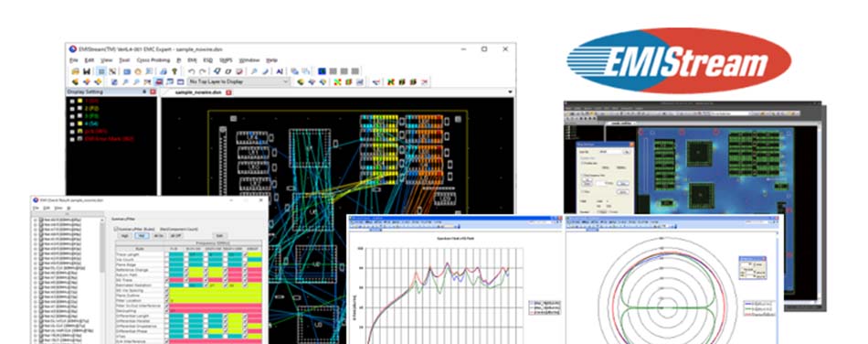Click the open-folder icon in the toolbar
The width and height of the screenshot is (868, 344).
pos(75,71)
